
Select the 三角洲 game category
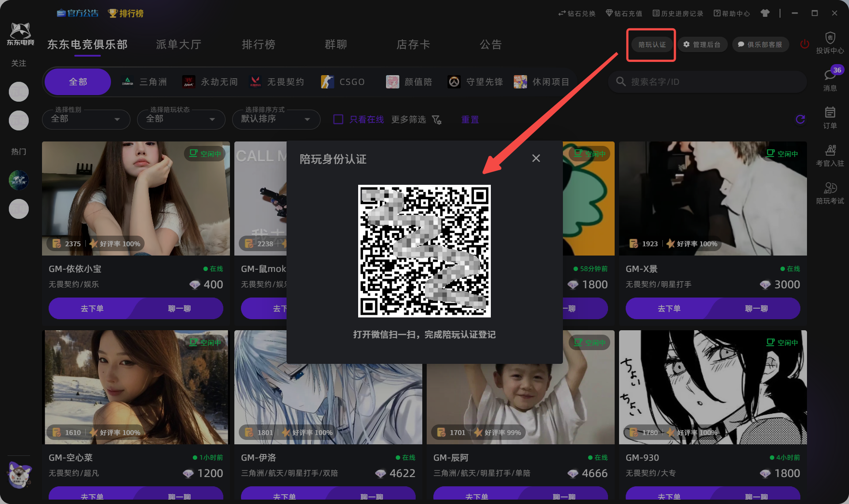144,82
